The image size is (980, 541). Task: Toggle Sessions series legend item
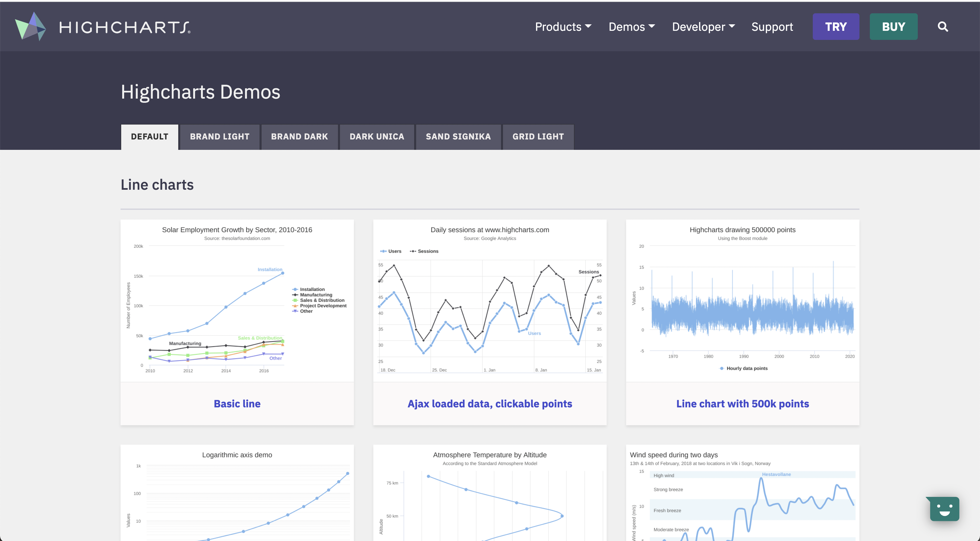click(424, 251)
